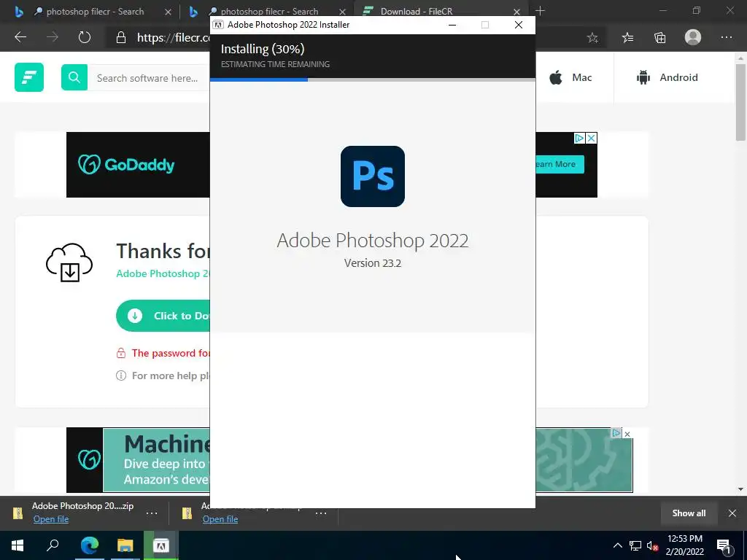This screenshot has height=560, width=747.
Task: Open options menu for the second download
Action: pos(321,513)
